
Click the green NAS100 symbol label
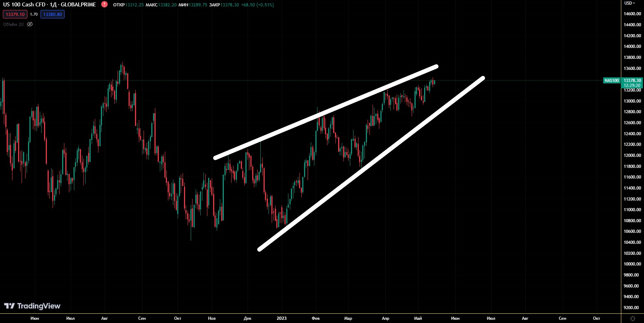click(611, 81)
